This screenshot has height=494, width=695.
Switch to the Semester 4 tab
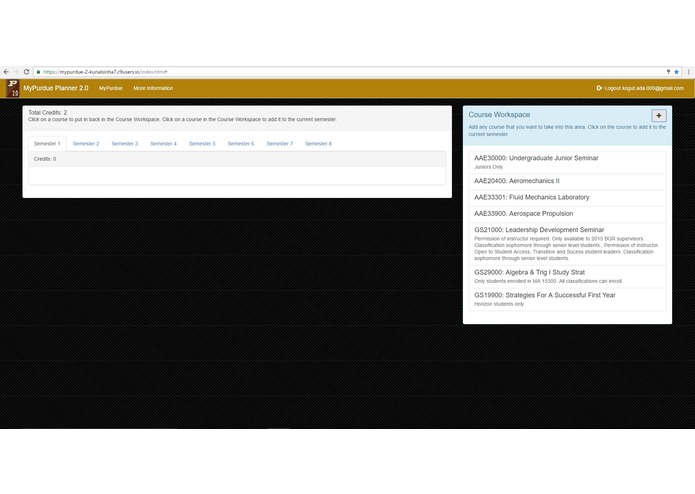coord(164,144)
